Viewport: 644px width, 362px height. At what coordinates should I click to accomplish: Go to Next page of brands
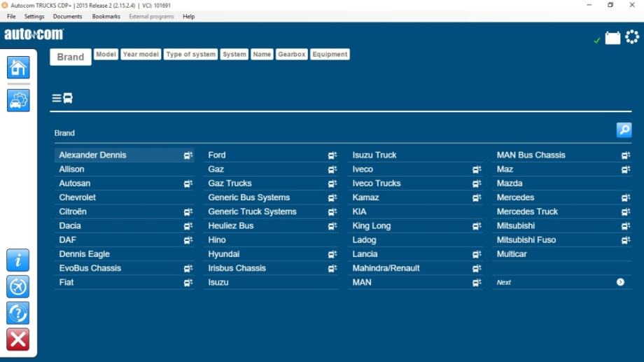tap(561, 282)
